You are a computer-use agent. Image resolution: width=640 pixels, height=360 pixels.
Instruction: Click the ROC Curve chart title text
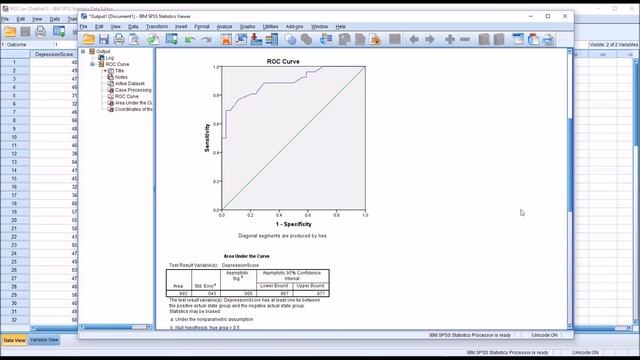283,61
